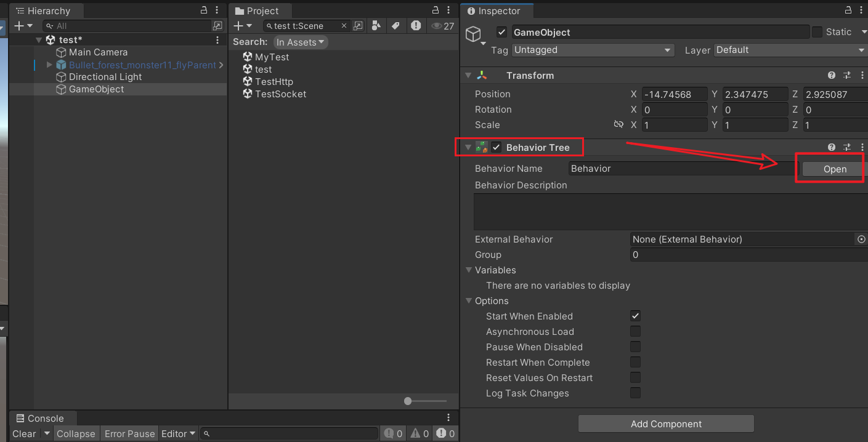Uncheck Start When Enabled
This screenshot has width=868, height=442.
(635, 316)
